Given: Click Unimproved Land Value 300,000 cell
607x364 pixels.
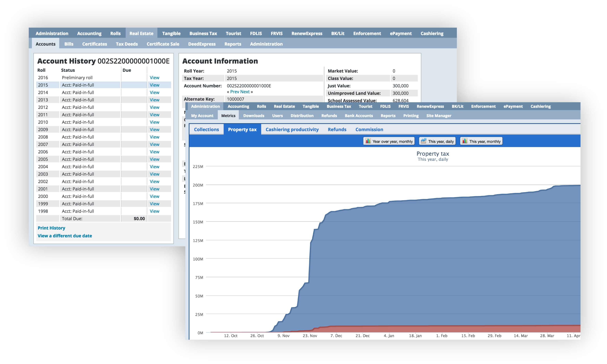Looking at the screenshot, I should tap(400, 93).
